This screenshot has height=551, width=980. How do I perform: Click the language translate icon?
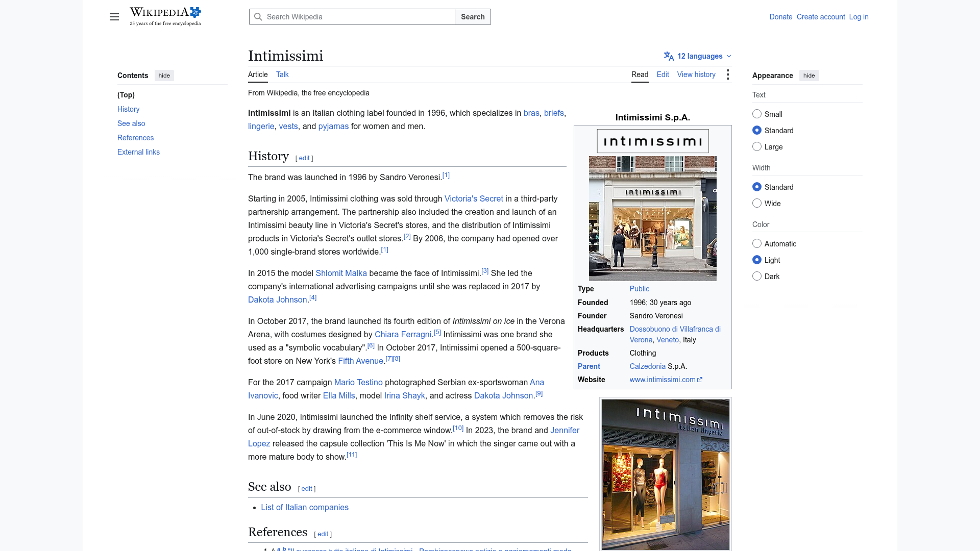669,56
